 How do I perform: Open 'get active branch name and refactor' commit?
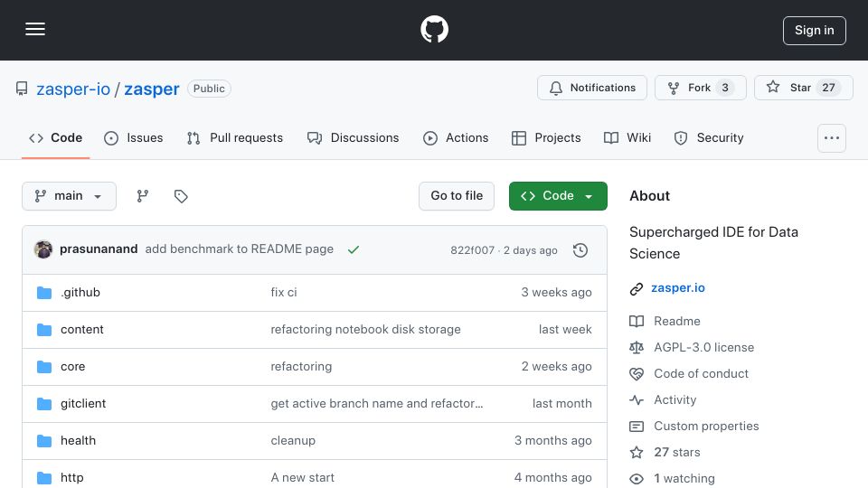coord(376,403)
